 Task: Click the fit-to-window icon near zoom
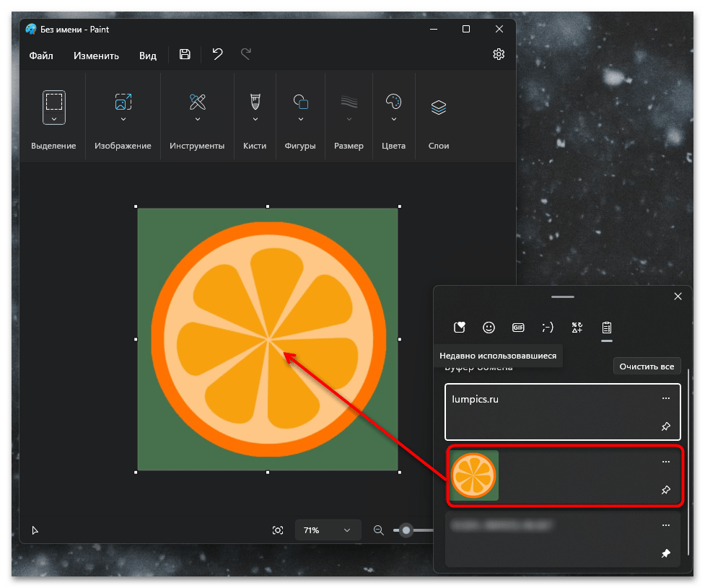click(278, 530)
